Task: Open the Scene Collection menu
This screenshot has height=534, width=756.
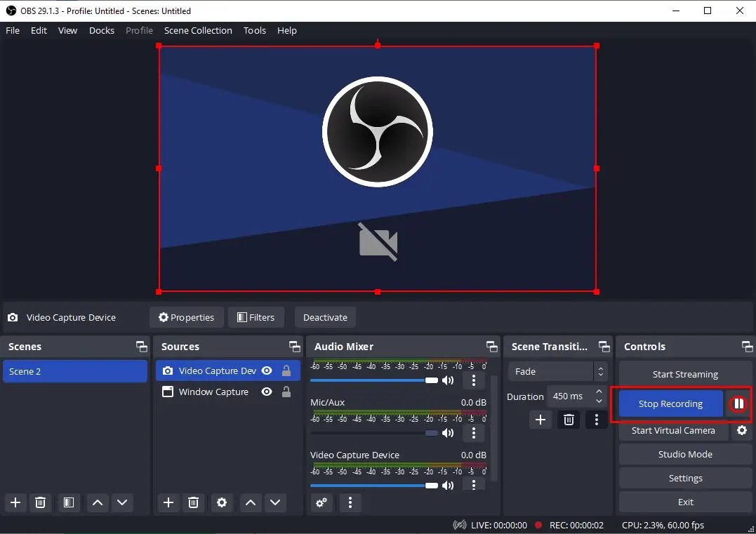Action: tap(198, 30)
